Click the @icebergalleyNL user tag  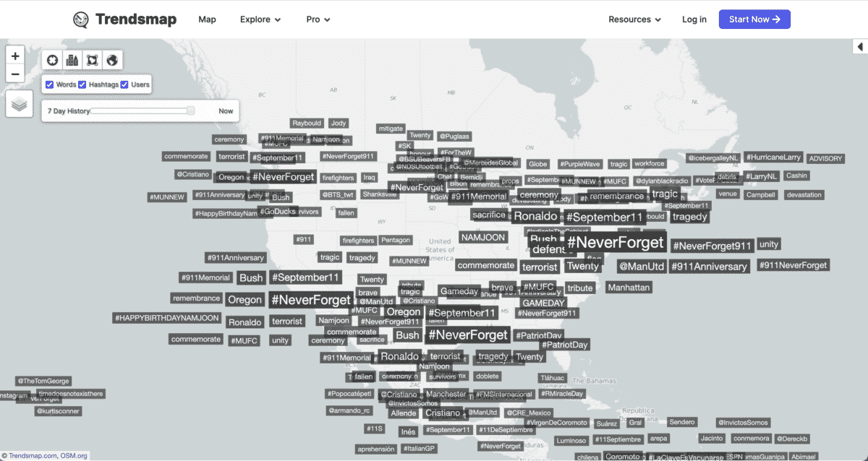[713, 158]
